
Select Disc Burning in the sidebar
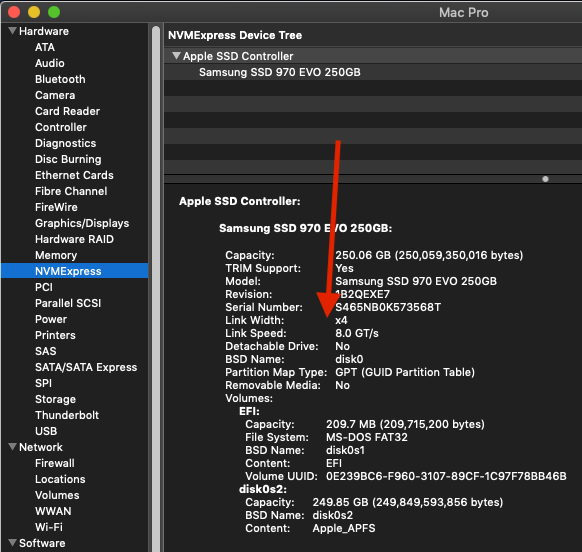[68, 159]
